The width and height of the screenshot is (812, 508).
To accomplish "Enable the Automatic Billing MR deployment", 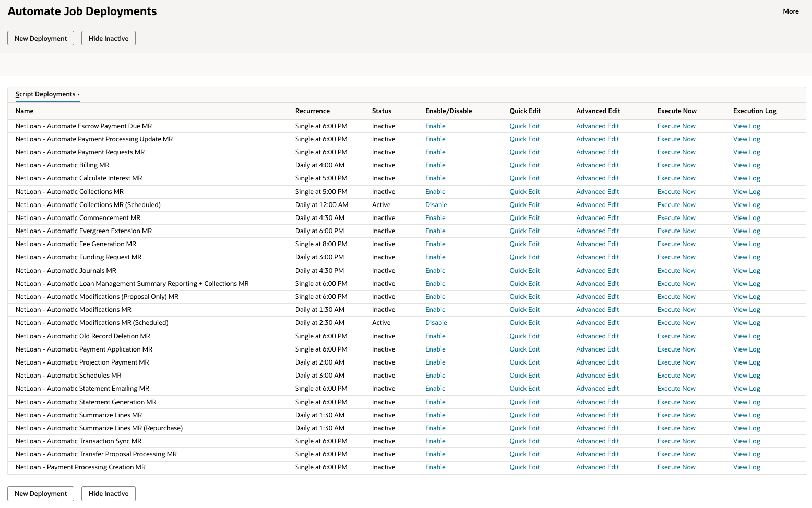I will tap(435, 165).
